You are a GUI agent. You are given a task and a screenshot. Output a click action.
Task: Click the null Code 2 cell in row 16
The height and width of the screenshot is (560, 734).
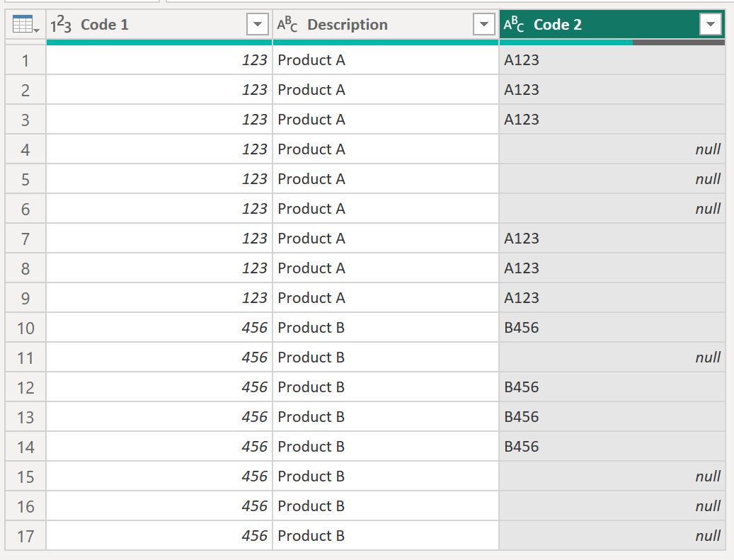point(612,506)
